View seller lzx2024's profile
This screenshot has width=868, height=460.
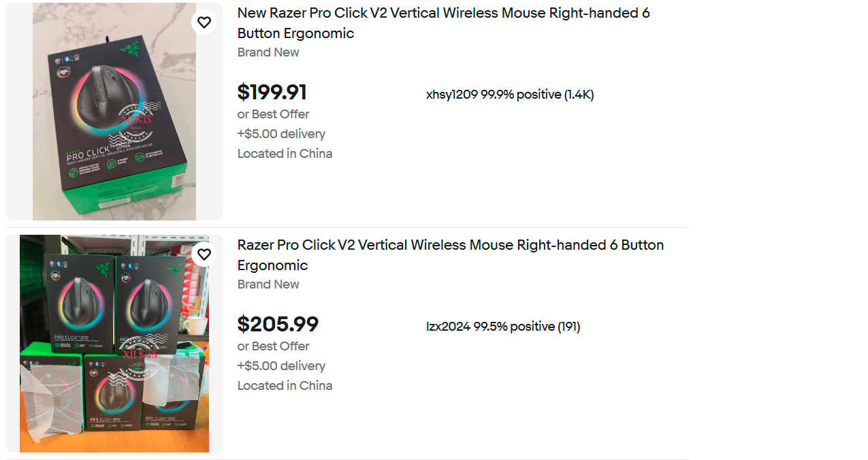pos(449,327)
